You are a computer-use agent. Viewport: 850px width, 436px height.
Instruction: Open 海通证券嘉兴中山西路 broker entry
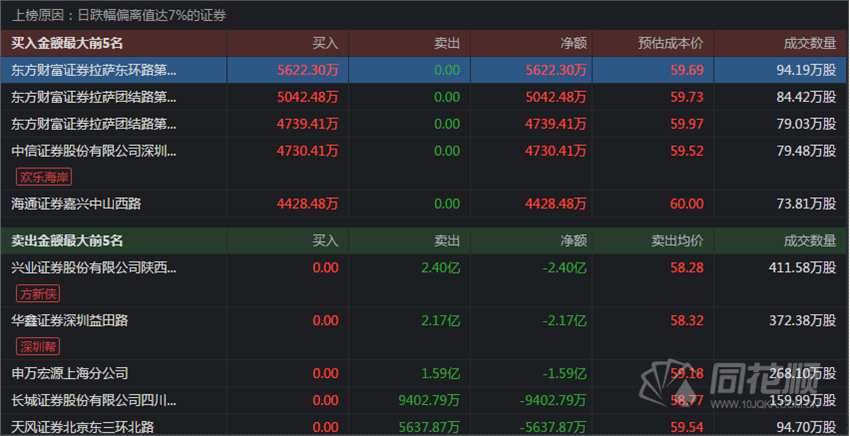tap(76, 204)
